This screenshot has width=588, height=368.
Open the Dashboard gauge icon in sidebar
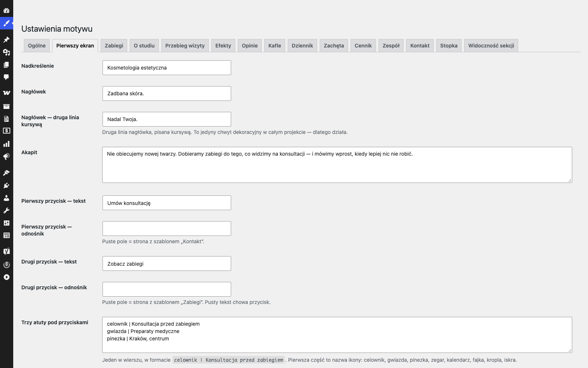6,10
